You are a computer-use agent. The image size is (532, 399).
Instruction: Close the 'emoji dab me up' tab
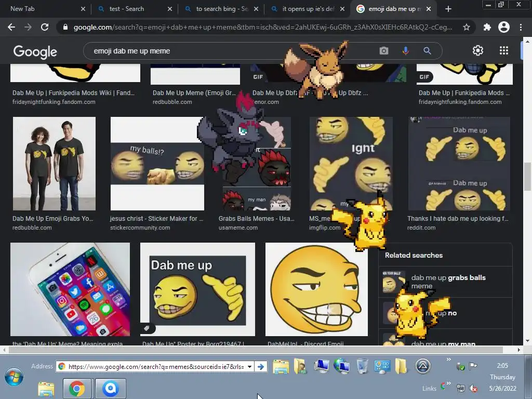[429, 9]
